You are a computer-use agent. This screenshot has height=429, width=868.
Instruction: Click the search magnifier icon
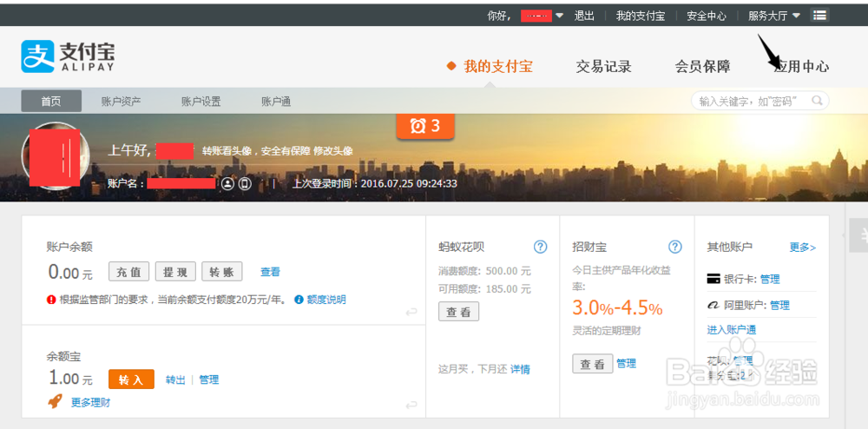[817, 101]
